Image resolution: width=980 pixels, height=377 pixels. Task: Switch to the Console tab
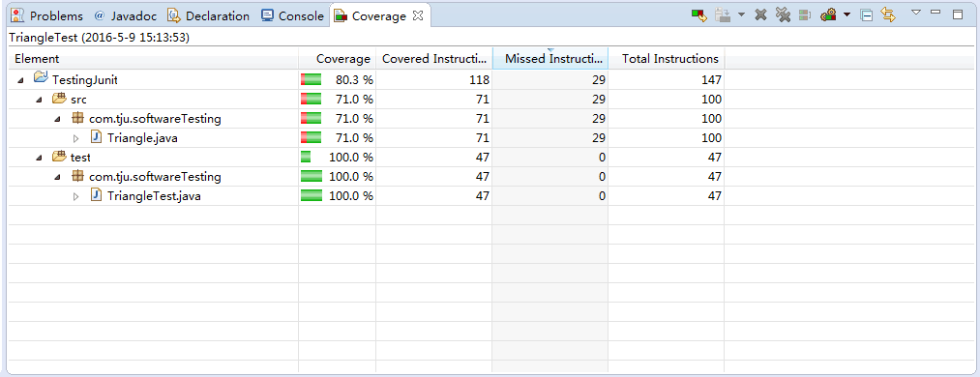(292, 16)
